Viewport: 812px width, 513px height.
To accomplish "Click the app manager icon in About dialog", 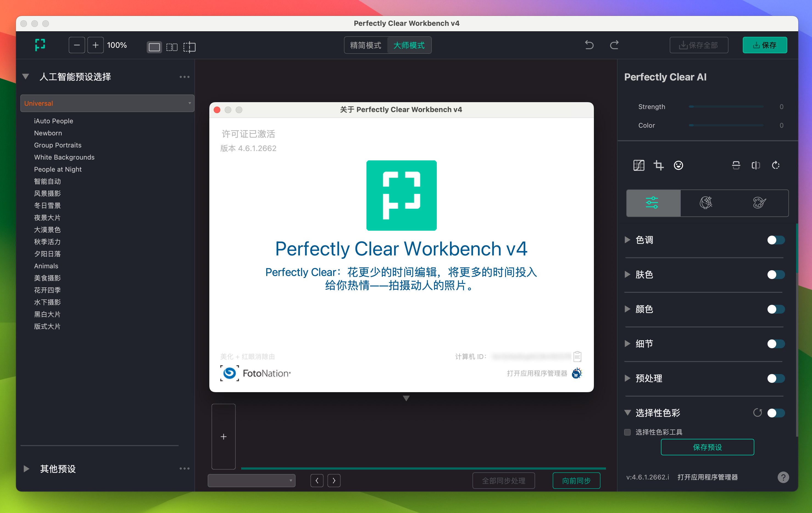I will [x=577, y=373].
